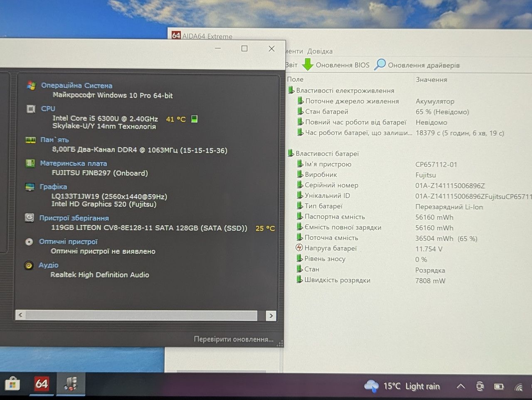The height and width of the screenshot is (400, 532).
Task: Open the Пристрої зберігання section
Action: (x=74, y=218)
